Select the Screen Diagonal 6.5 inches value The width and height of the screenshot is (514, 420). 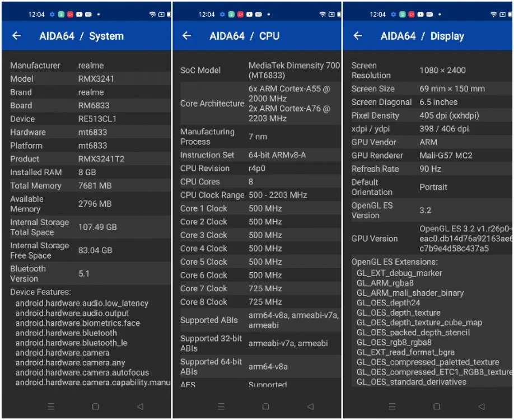tap(438, 102)
